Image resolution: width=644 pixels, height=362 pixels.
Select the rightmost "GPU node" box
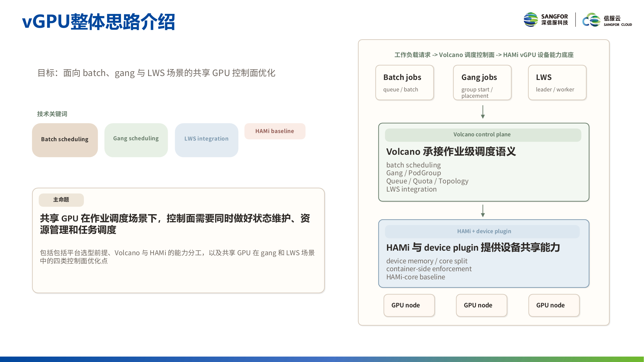click(554, 305)
